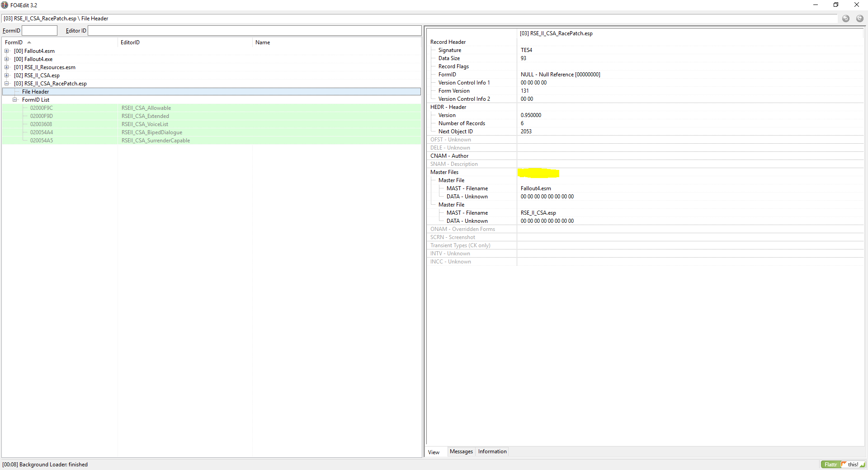Expand the [01] RSE_II_Resources.esm node

[7, 67]
